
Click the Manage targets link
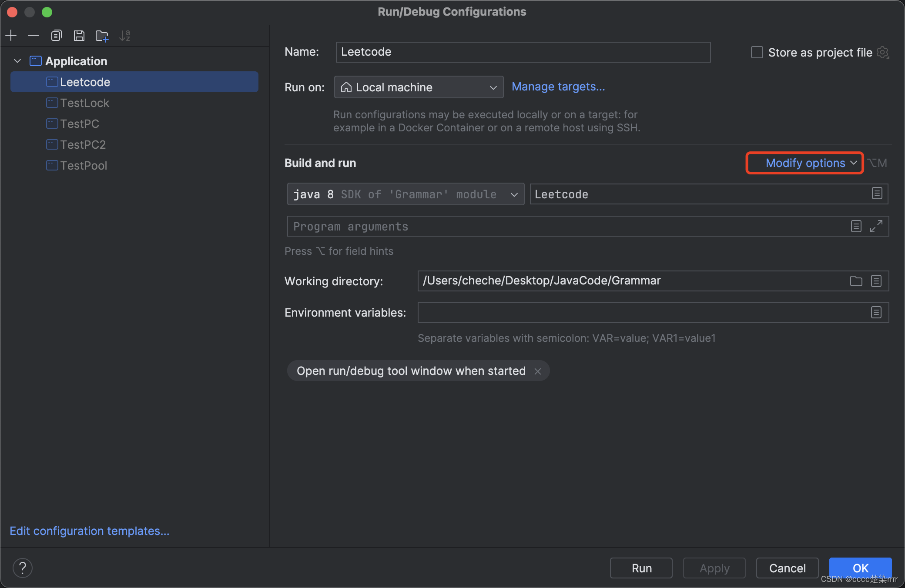pos(558,87)
